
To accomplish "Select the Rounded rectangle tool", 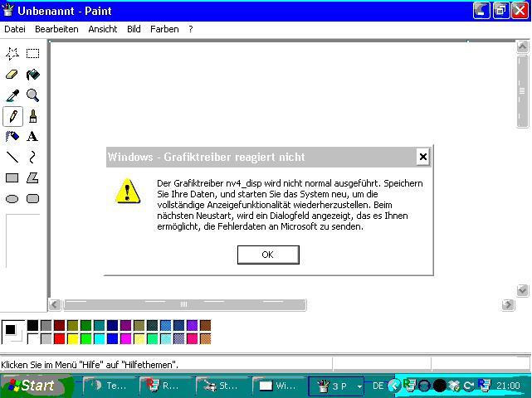I will 32,199.
